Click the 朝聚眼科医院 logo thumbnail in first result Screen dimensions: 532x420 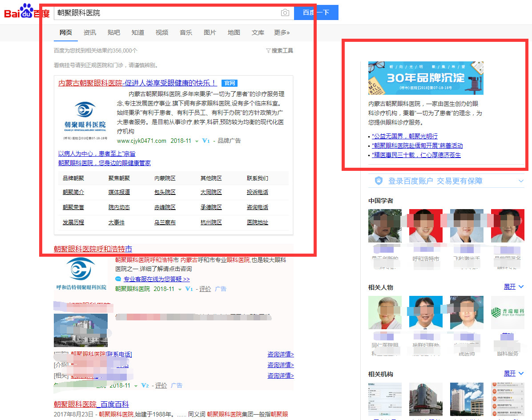(85, 121)
